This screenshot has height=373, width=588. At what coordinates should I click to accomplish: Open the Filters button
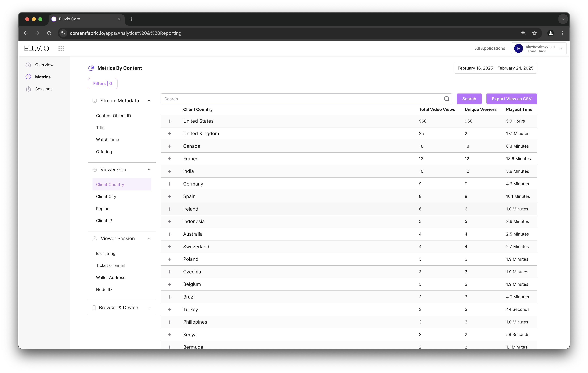pyautogui.click(x=103, y=83)
